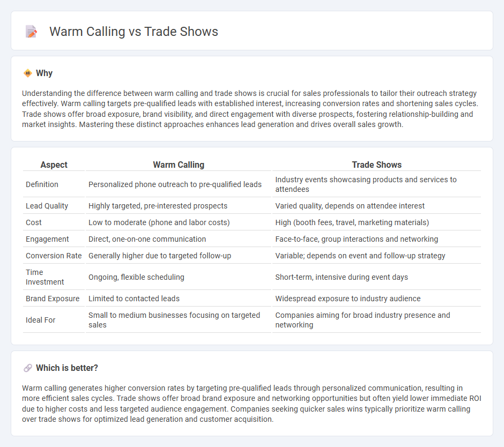Click the paragraph starting 'Warm calling generates higher'

pos(251,404)
